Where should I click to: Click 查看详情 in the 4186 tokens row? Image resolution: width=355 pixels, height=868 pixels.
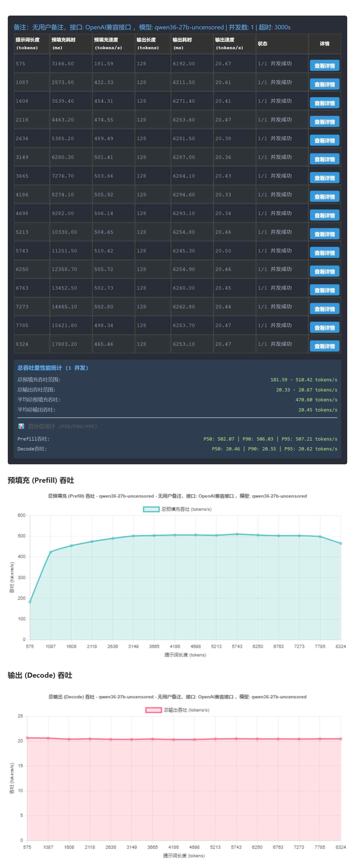coord(324,197)
